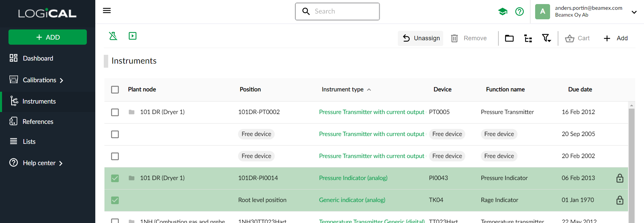Image resolution: width=644 pixels, height=223 pixels.
Task: Click lock icon on PI0043 row
Action: (620, 178)
